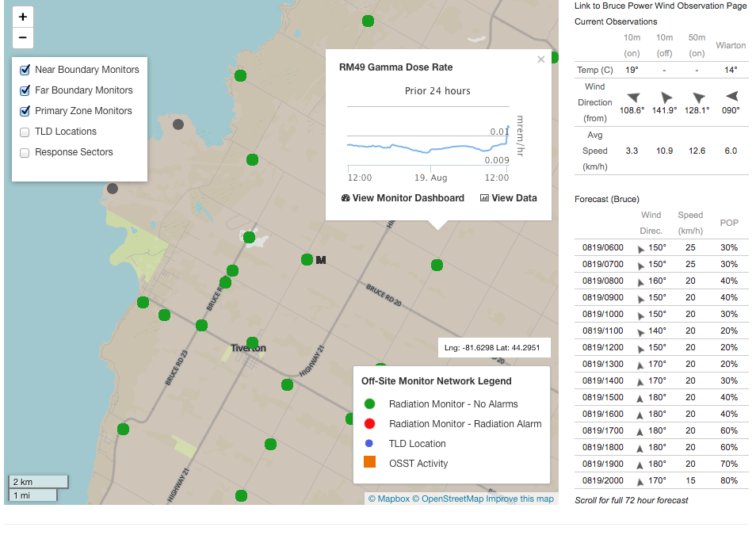Uncheck Primary Zone Monitors checkbox
Image resolution: width=756 pixels, height=535 pixels.
25,111
